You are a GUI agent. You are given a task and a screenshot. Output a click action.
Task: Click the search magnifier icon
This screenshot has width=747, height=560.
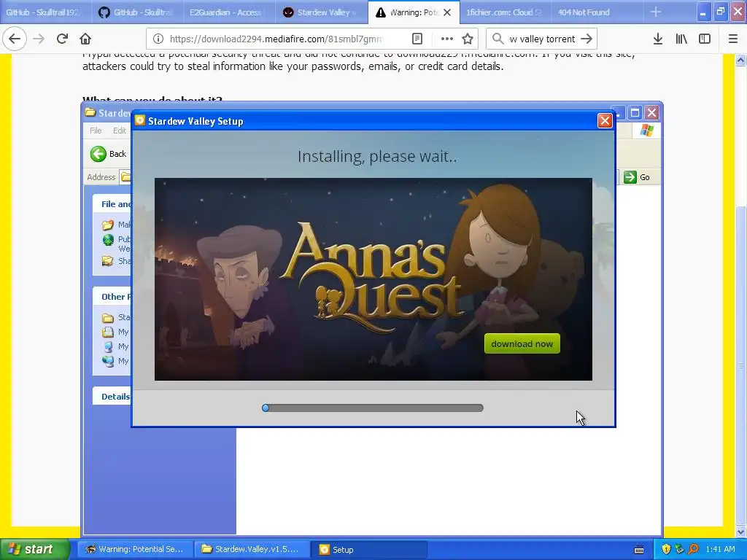click(498, 39)
